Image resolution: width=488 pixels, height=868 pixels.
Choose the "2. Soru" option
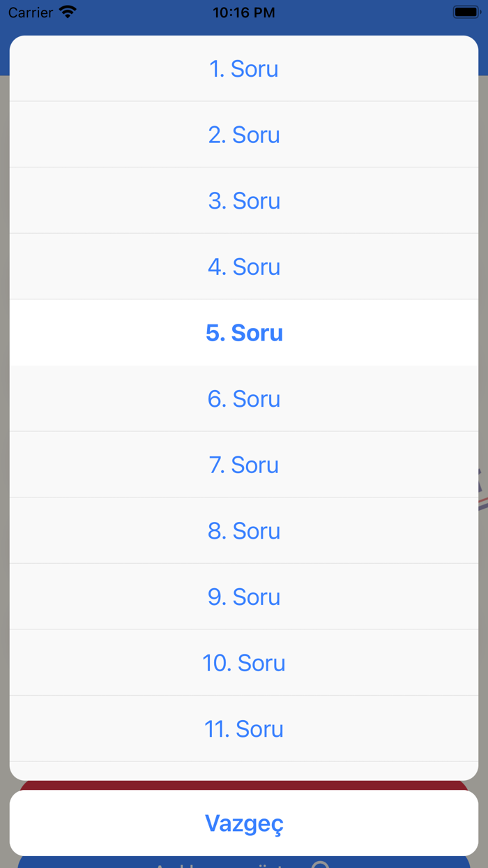tap(244, 134)
